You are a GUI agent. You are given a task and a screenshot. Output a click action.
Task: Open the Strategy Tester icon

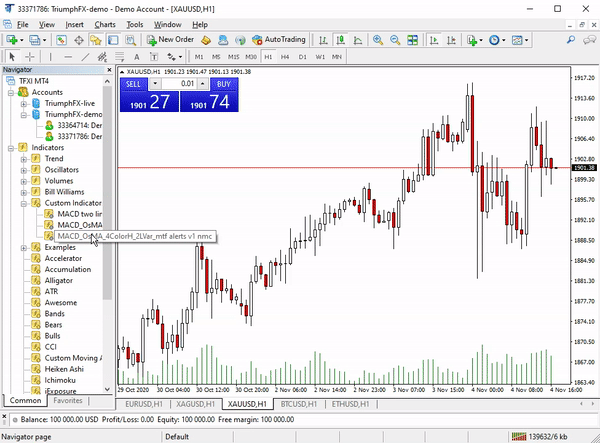[130, 40]
